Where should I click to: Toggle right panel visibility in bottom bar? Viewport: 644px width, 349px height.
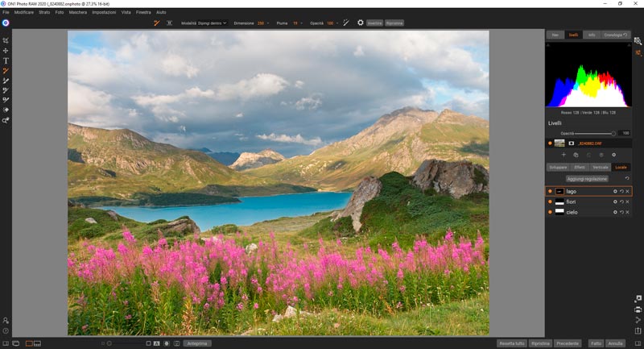[638, 343]
